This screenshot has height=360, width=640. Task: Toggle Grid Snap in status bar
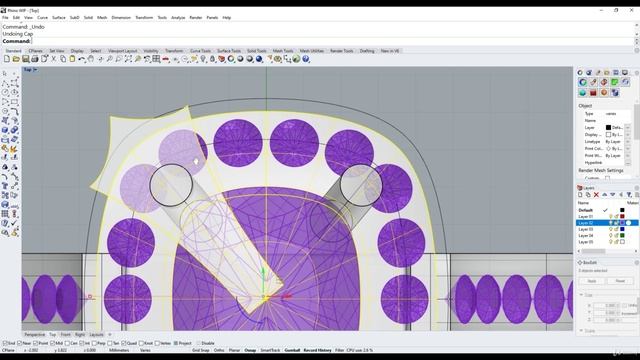[201, 350]
